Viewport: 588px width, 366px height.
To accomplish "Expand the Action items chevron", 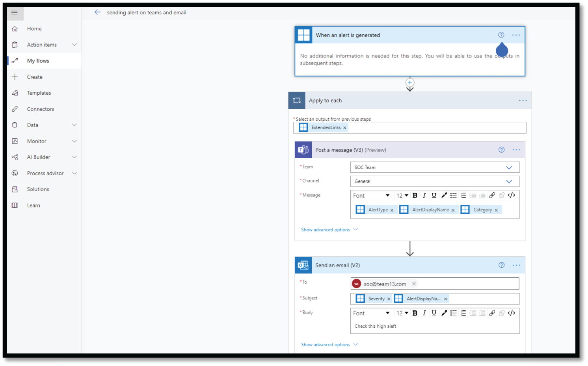I will tap(74, 45).
